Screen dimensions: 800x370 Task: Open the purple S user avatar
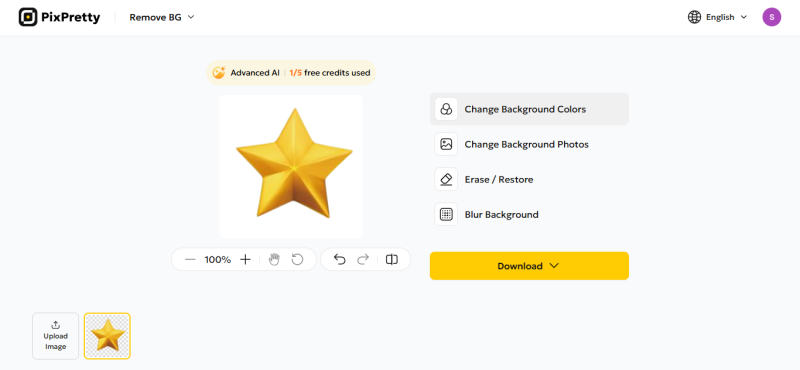coord(771,17)
